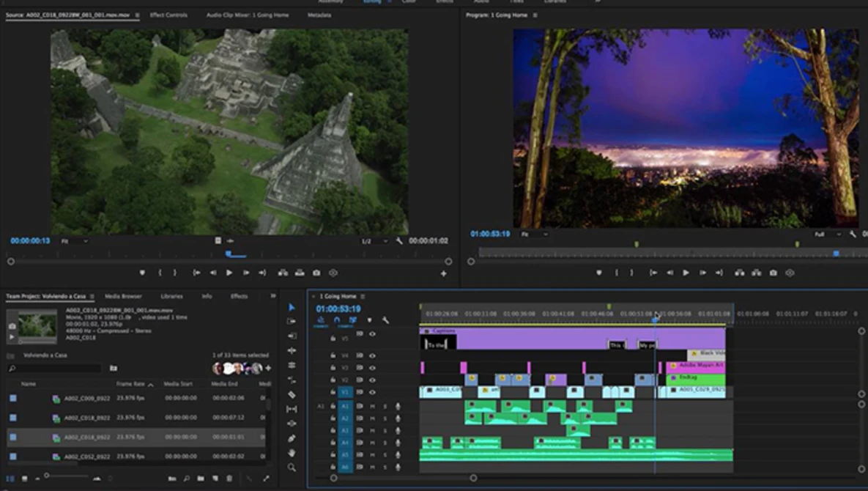
Task: Add marker in Source monitor
Action: [x=142, y=273]
